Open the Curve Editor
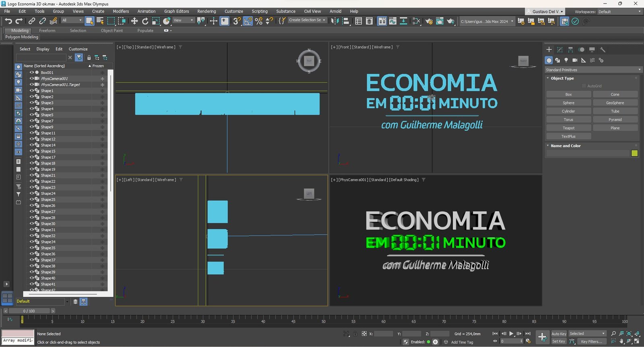This screenshot has height=347, width=644. [x=392, y=21]
